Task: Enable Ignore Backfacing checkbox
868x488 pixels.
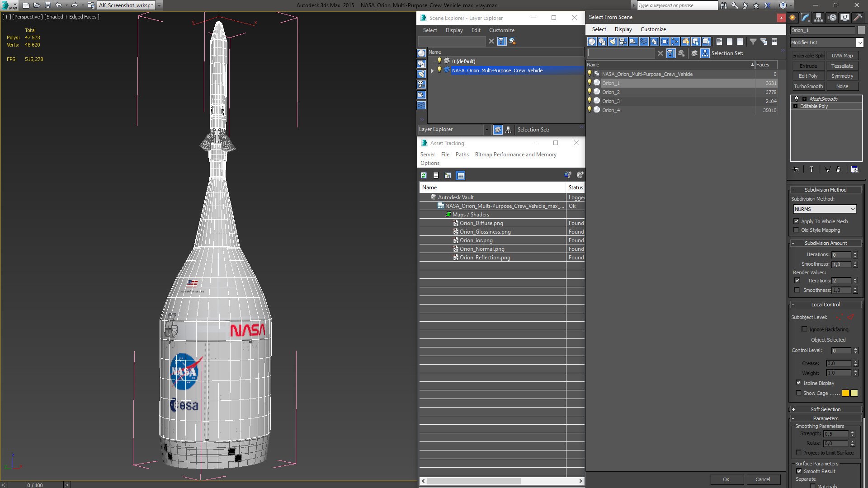Action: [804, 329]
